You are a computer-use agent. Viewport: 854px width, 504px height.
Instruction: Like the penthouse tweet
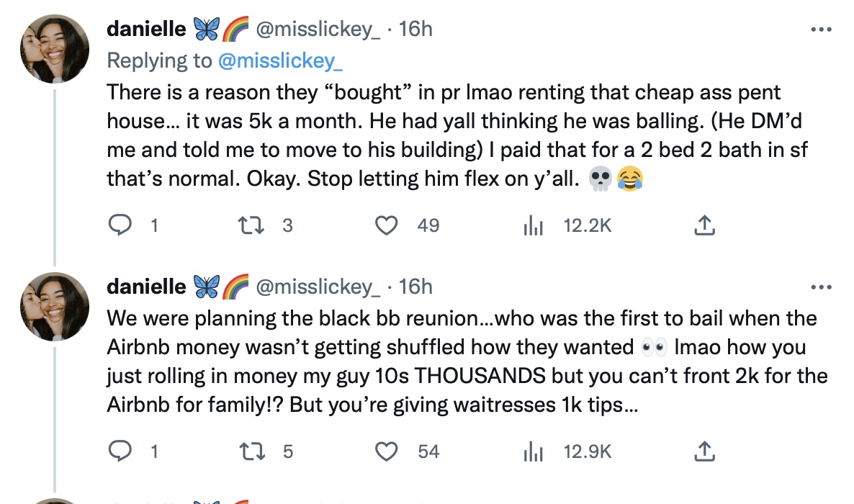[x=388, y=226]
